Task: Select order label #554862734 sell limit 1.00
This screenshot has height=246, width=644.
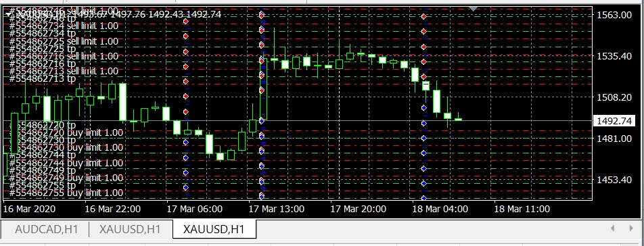Action: click(64, 26)
